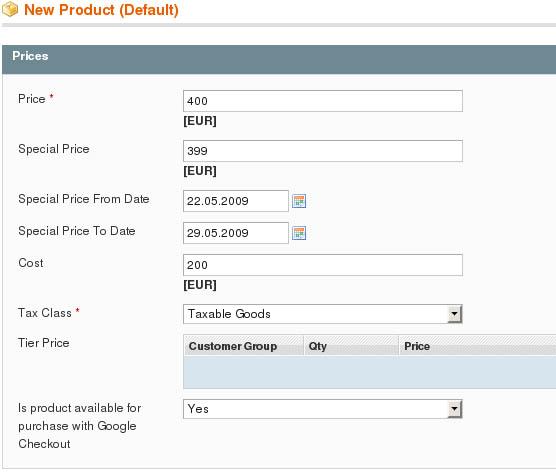Click the Special Price field showing 399
Screen dimensions: 556x474
pyautogui.click(x=323, y=151)
